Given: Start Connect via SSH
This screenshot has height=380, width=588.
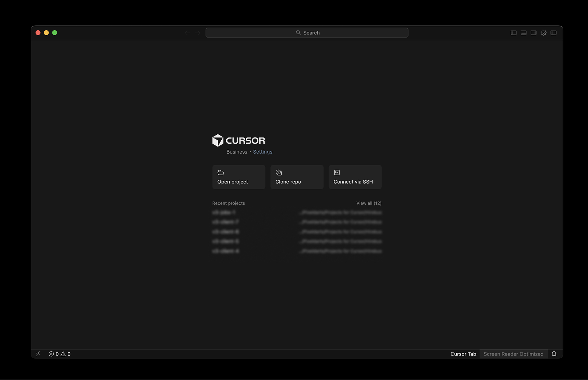Looking at the screenshot, I should pyautogui.click(x=355, y=177).
